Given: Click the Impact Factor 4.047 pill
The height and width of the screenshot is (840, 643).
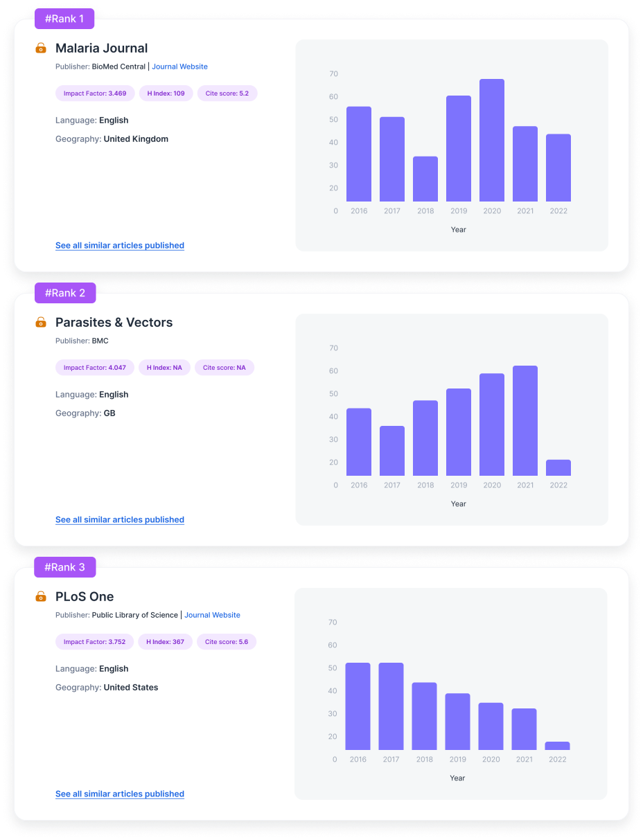Looking at the screenshot, I should [95, 368].
